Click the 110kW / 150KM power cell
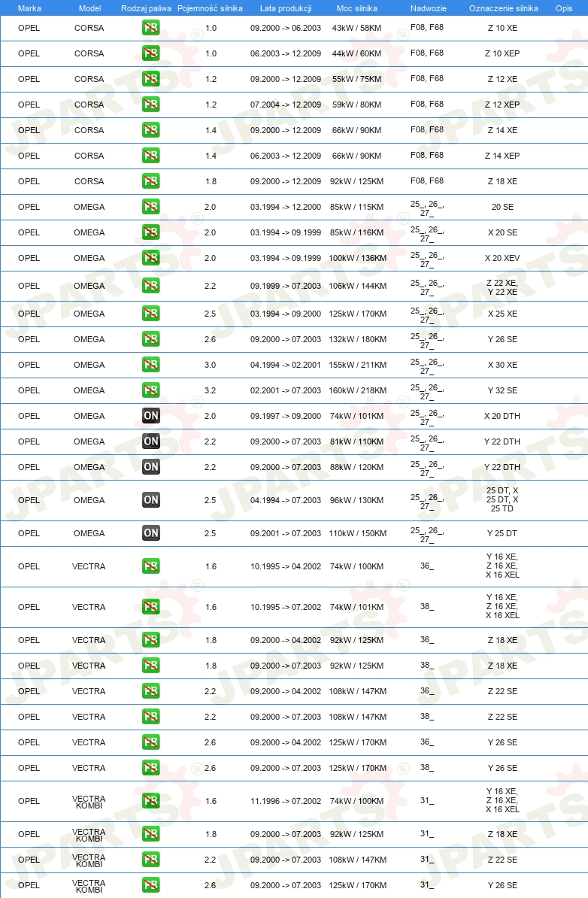 pyautogui.click(x=357, y=534)
